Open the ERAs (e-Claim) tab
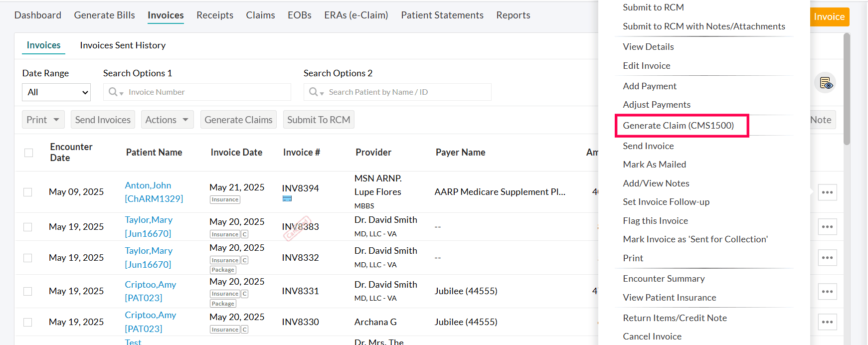The image size is (868, 345). click(356, 15)
